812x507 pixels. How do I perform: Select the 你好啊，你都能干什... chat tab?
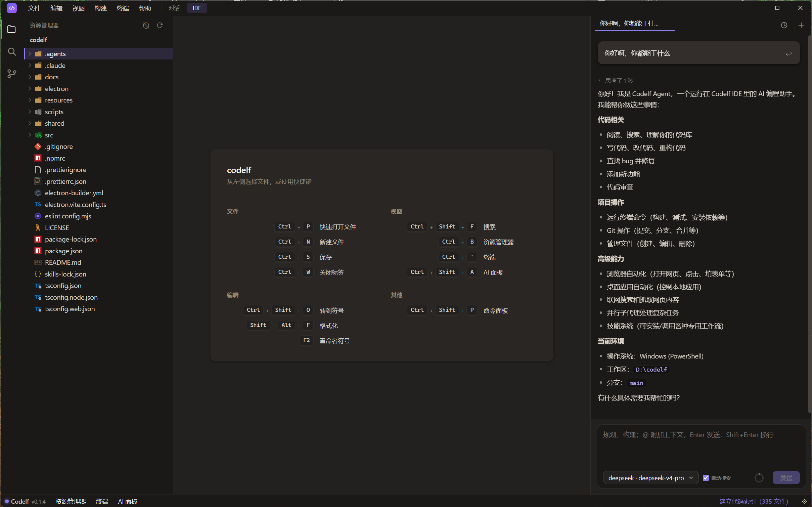pos(635,24)
